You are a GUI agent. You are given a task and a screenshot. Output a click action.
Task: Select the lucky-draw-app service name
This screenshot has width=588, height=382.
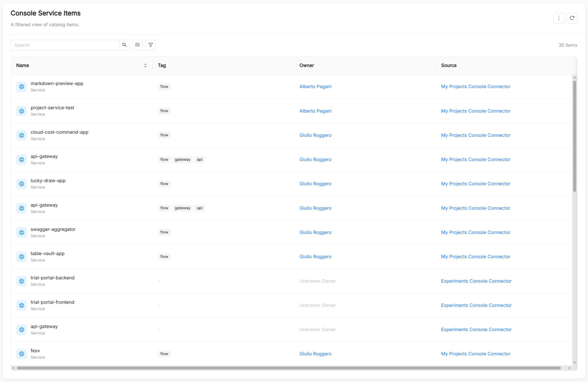[48, 181]
